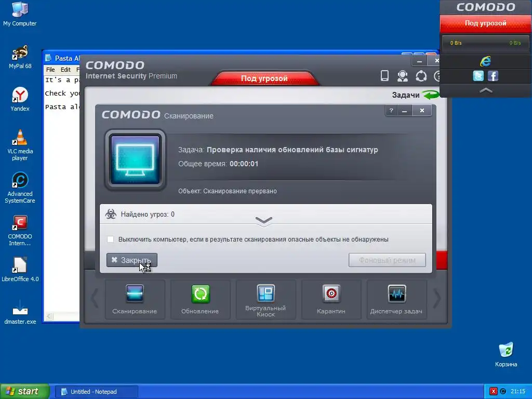
Task: Launch the Обновление update tile
Action: pos(200,299)
